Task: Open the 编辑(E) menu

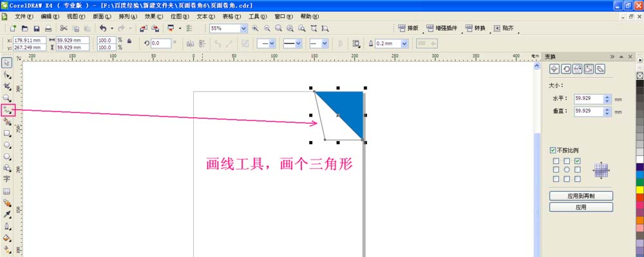Action: point(50,16)
